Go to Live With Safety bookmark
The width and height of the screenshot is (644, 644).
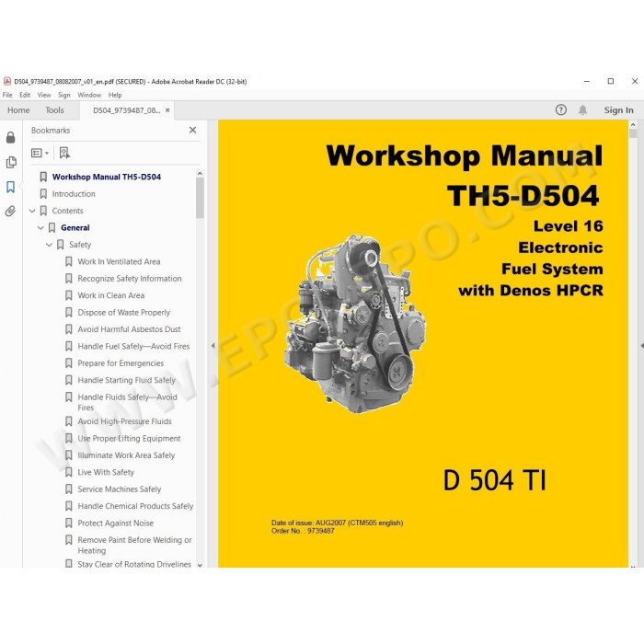point(106,472)
